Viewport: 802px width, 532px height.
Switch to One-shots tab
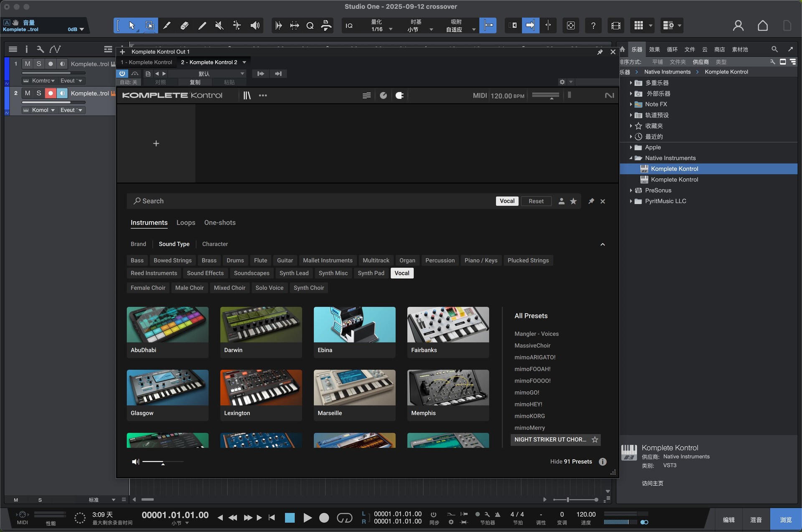pos(220,223)
